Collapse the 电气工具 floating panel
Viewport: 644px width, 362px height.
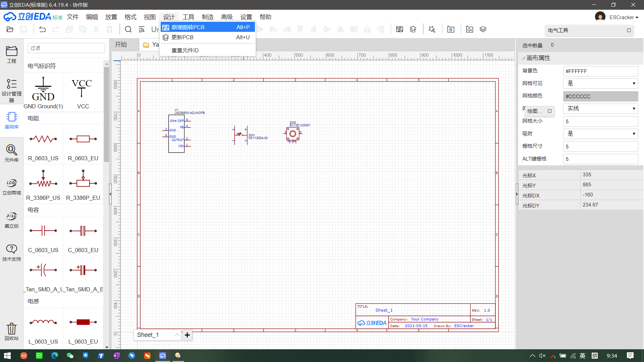click(629, 30)
